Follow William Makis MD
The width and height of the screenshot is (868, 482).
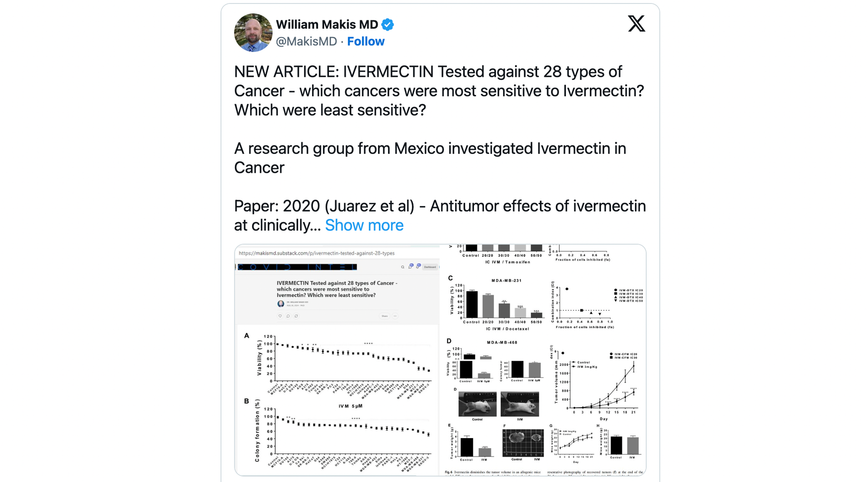(365, 41)
